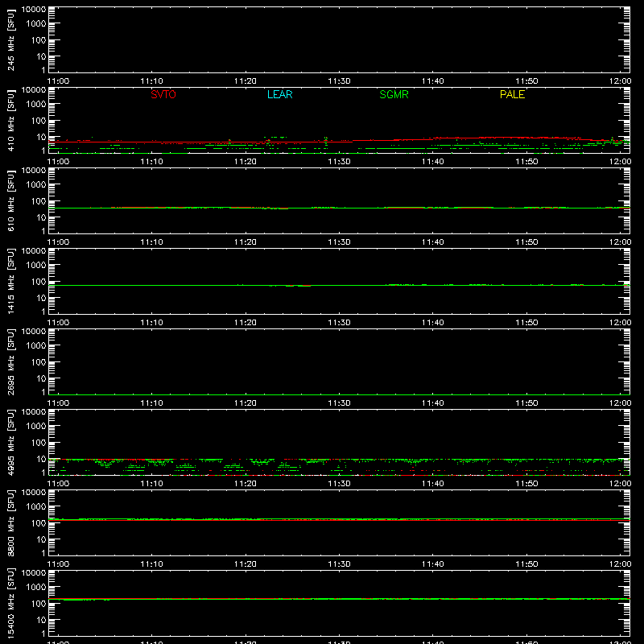Click the 1000 tick on 410 MHz axis
The height and width of the screenshot is (644, 644).
tap(36, 105)
